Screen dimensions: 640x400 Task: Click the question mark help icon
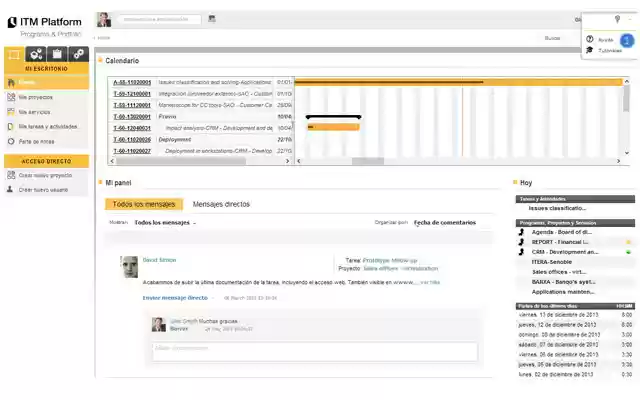click(589, 39)
